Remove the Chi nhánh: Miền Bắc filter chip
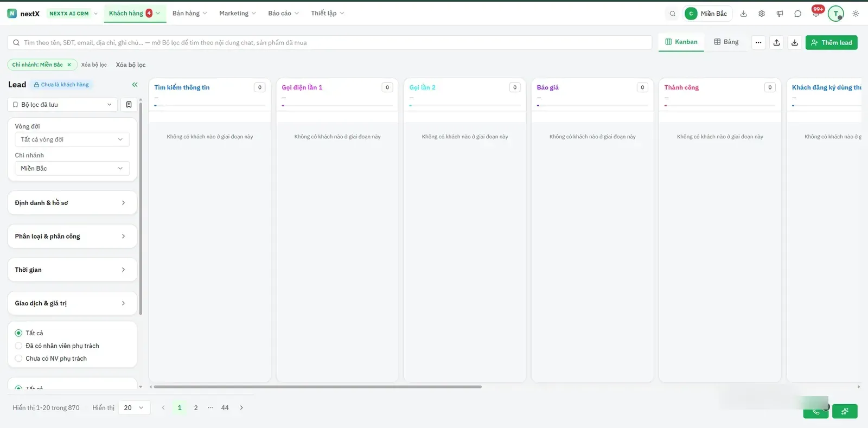868x428 pixels. (69, 65)
